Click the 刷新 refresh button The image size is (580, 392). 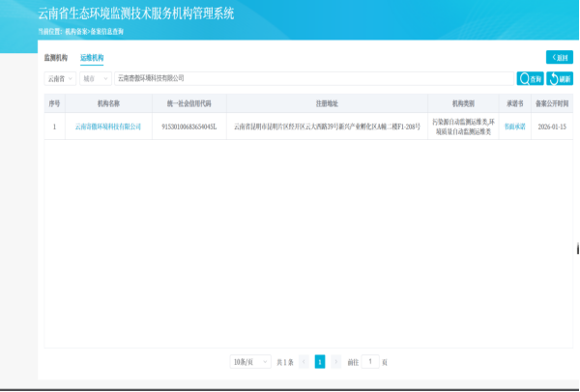pos(560,78)
